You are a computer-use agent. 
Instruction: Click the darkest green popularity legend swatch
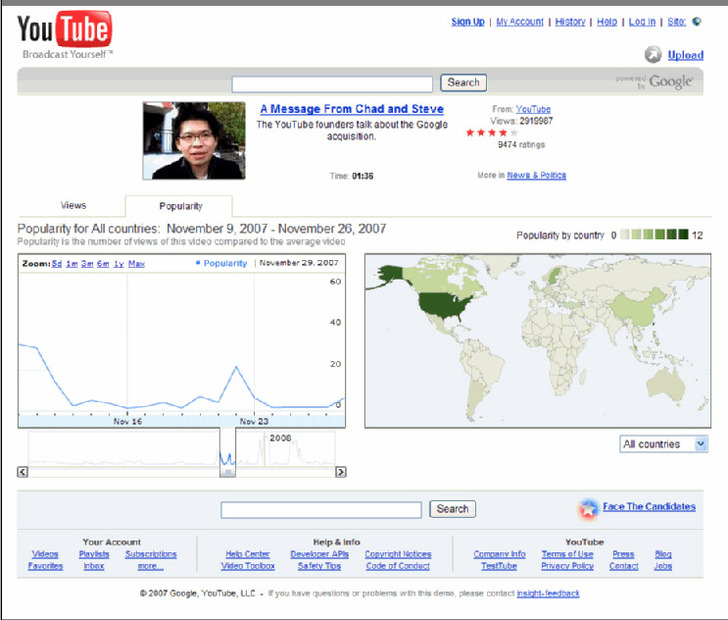coord(683,234)
